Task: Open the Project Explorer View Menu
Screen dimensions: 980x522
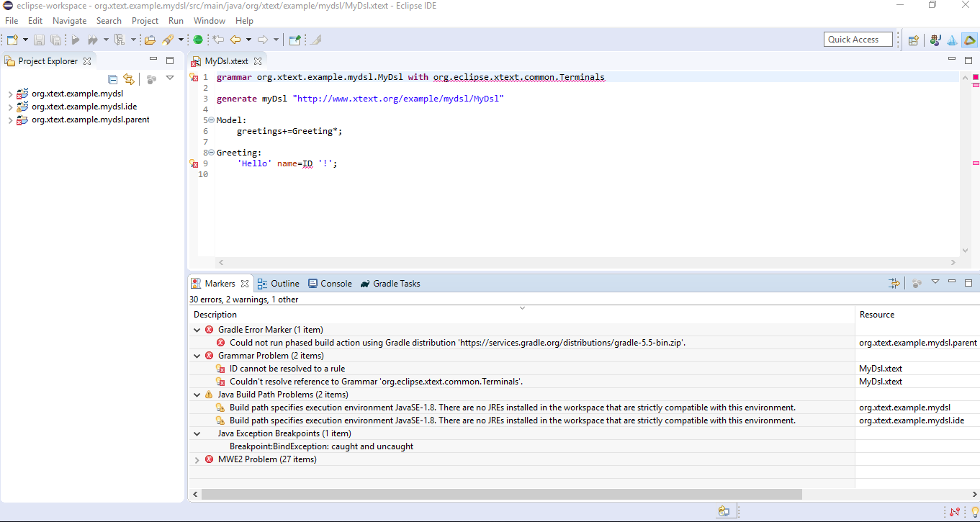Action: [170, 78]
